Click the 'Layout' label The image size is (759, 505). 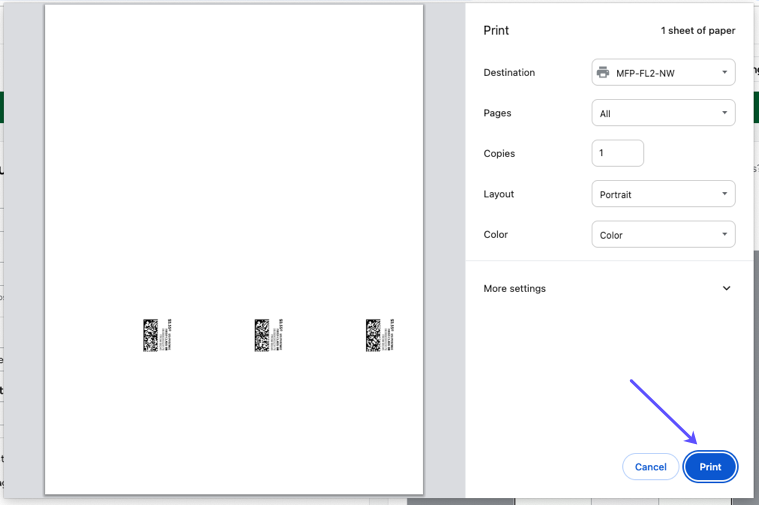pyautogui.click(x=499, y=194)
